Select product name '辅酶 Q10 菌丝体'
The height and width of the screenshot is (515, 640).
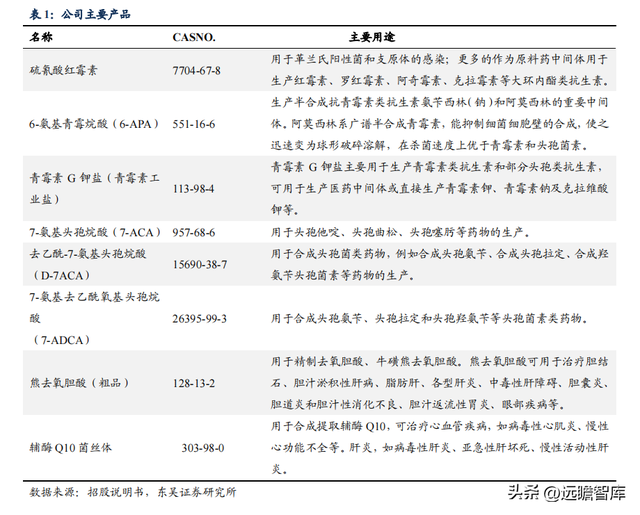(71, 448)
